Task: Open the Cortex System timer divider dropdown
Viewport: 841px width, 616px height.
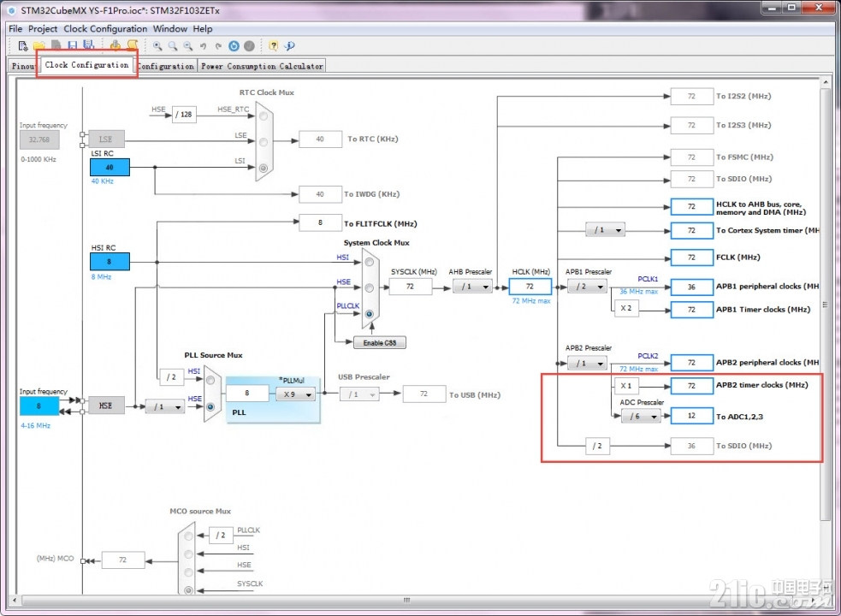Action: (606, 229)
